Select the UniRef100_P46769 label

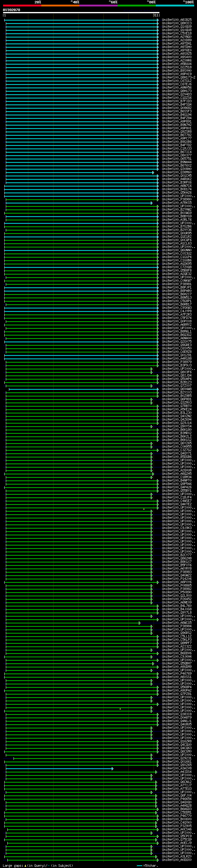[177, 674]
